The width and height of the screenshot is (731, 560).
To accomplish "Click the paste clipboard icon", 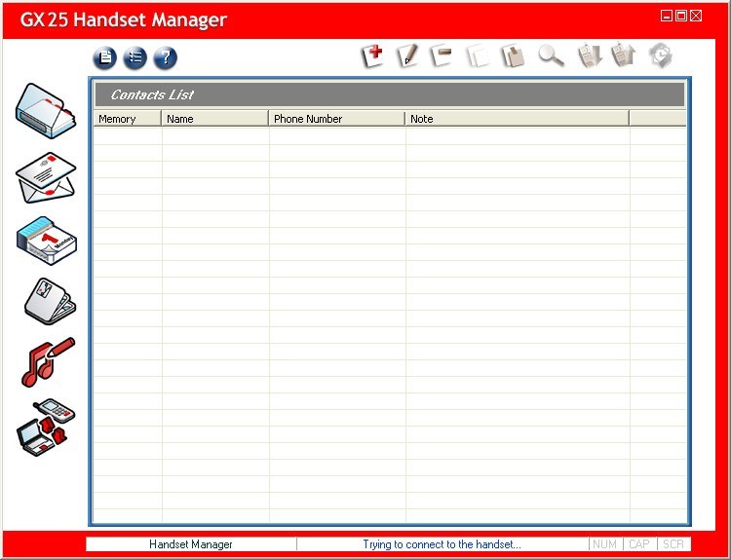I will point(514,56).
